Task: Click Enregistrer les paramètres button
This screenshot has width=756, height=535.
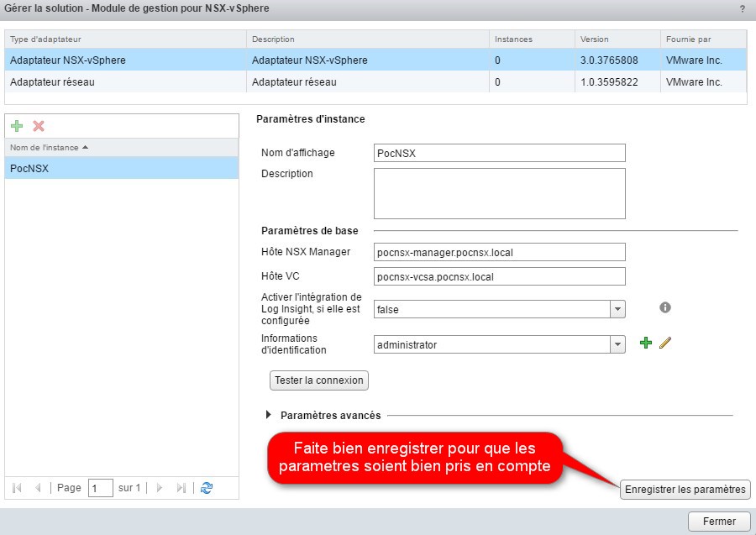Action: tap(685, 490)
